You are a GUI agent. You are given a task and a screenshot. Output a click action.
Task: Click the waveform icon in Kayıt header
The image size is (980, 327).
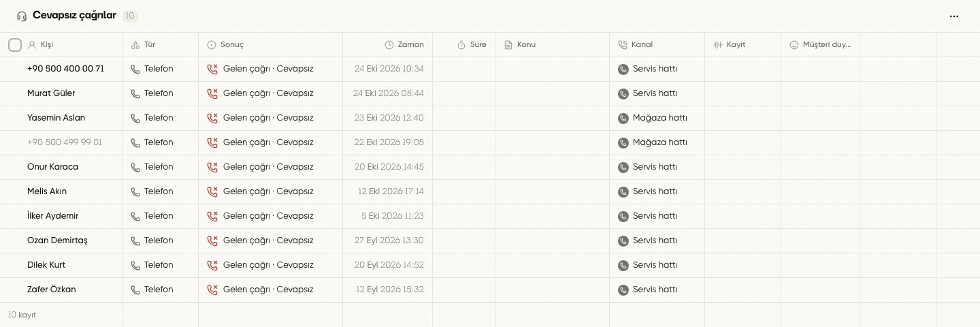[717, 45]
